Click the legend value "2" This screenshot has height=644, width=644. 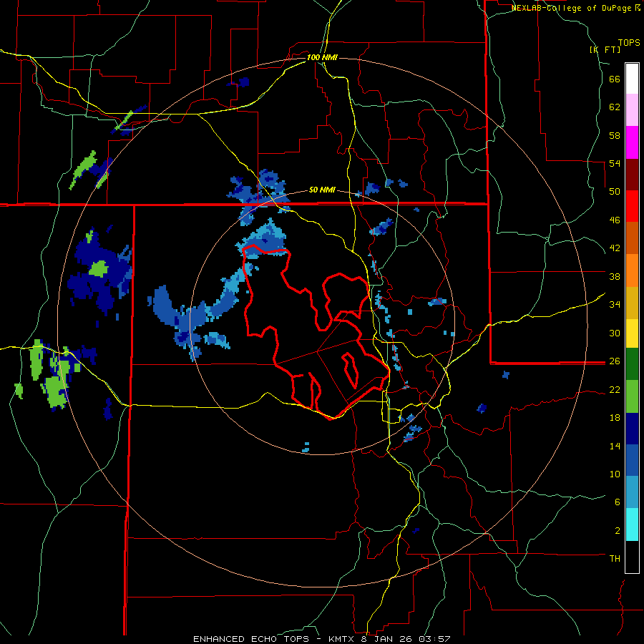618,530
